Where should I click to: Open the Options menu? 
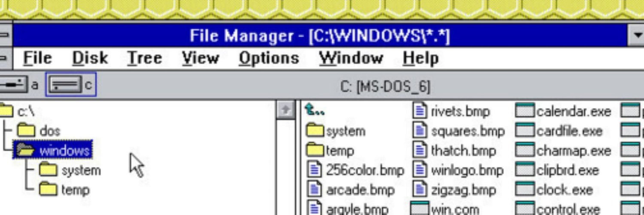[x=269, y=58]
